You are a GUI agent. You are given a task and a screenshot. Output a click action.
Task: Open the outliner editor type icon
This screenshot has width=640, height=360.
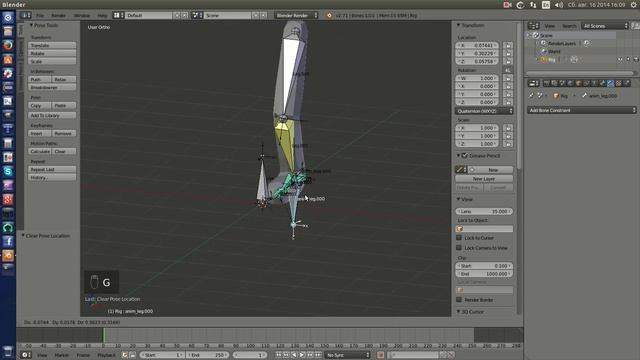tap(533, 26)
